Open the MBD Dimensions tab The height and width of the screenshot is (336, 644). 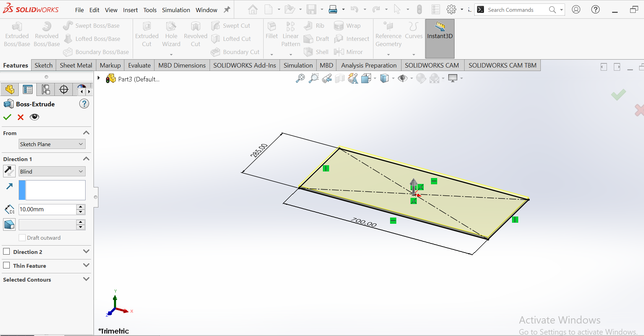coord(182,65)
